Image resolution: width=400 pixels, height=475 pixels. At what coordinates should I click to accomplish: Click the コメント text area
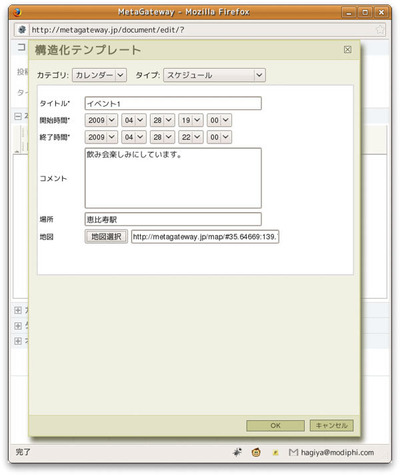tap(173, 178)
